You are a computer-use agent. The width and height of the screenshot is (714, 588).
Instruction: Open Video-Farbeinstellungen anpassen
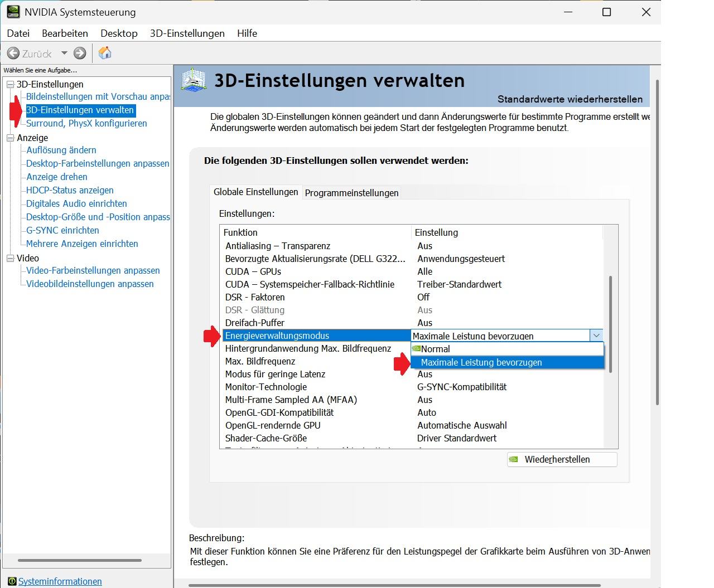click(x=93, y=270)
